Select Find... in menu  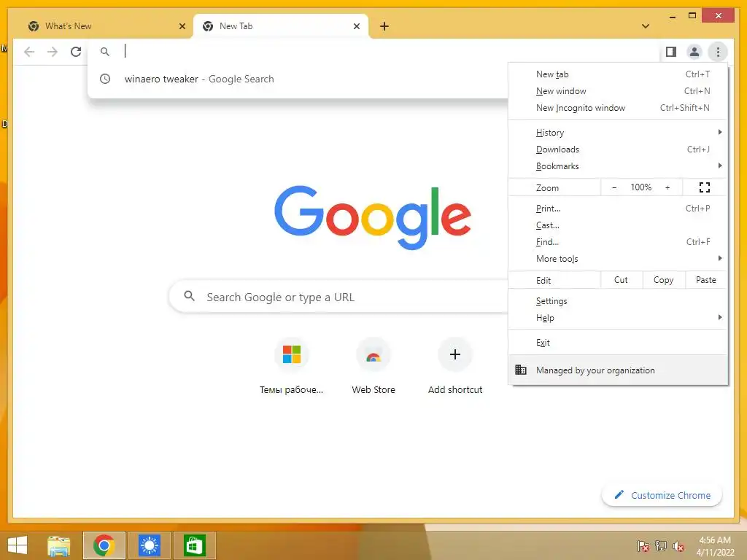pos(618,242)
